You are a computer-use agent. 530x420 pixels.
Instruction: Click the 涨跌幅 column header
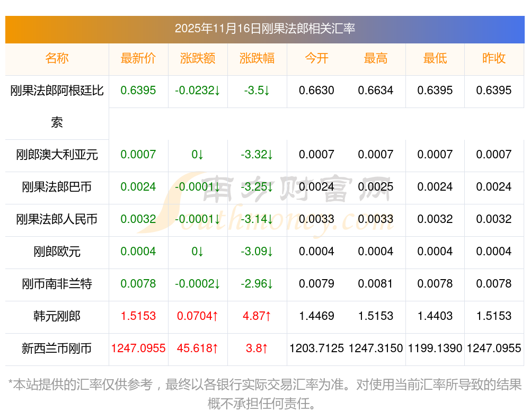[257, 58]
